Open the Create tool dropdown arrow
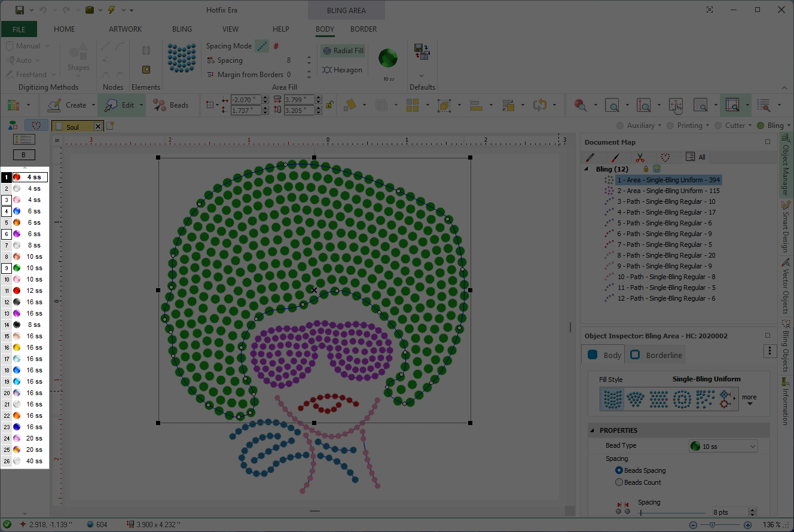Viewport: 794px width, 532px height. (93, 105)
